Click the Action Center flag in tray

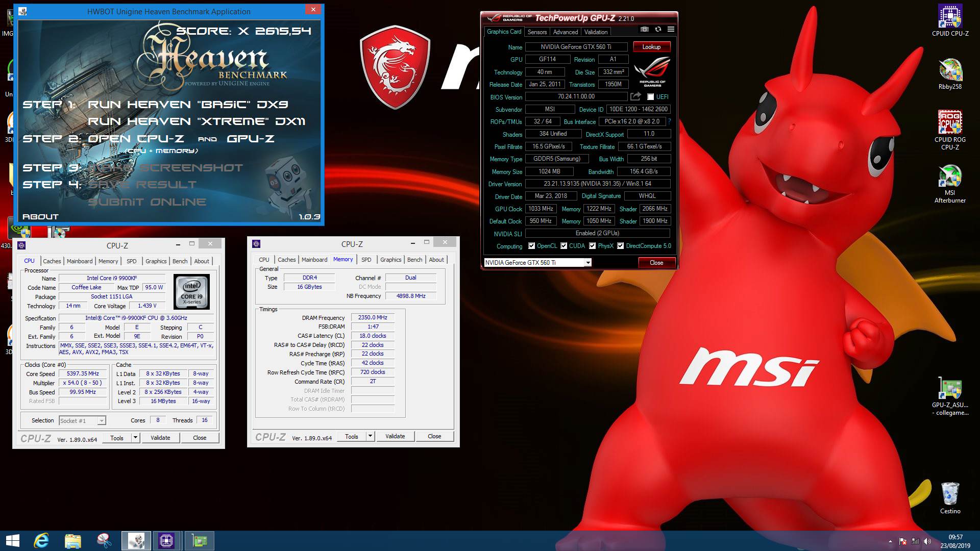click(x=903, y=541)
